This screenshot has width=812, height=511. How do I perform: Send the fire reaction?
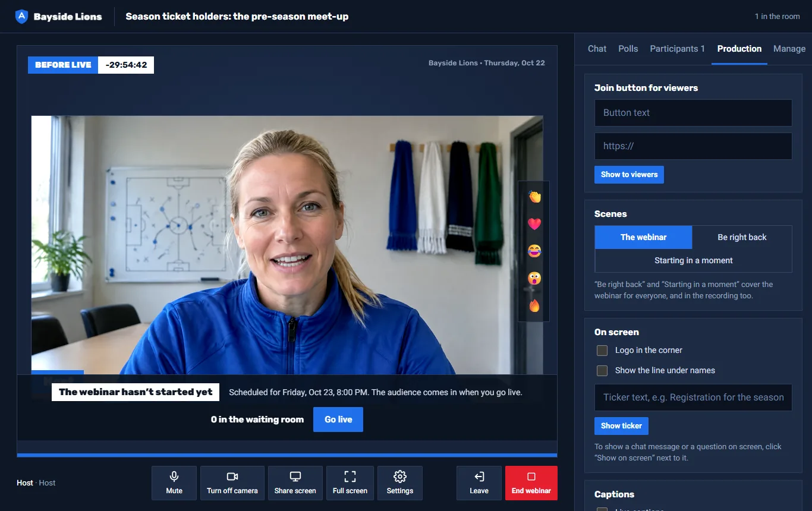534,305
